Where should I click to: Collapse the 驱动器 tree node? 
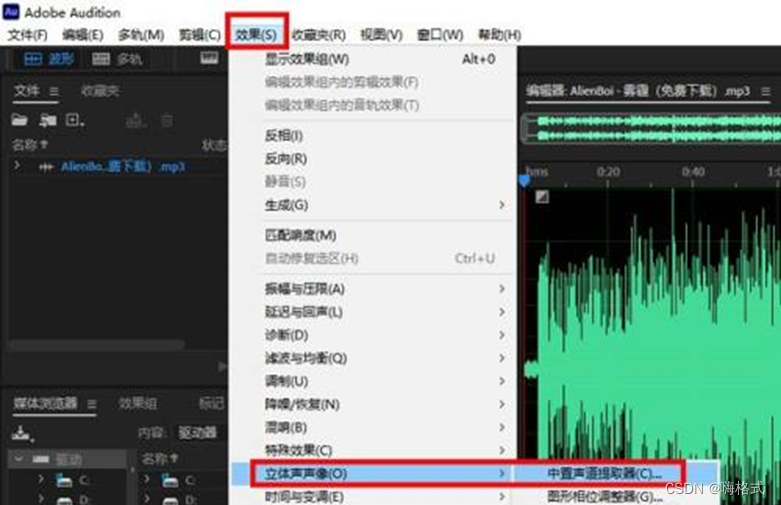(x=18, y=459)
